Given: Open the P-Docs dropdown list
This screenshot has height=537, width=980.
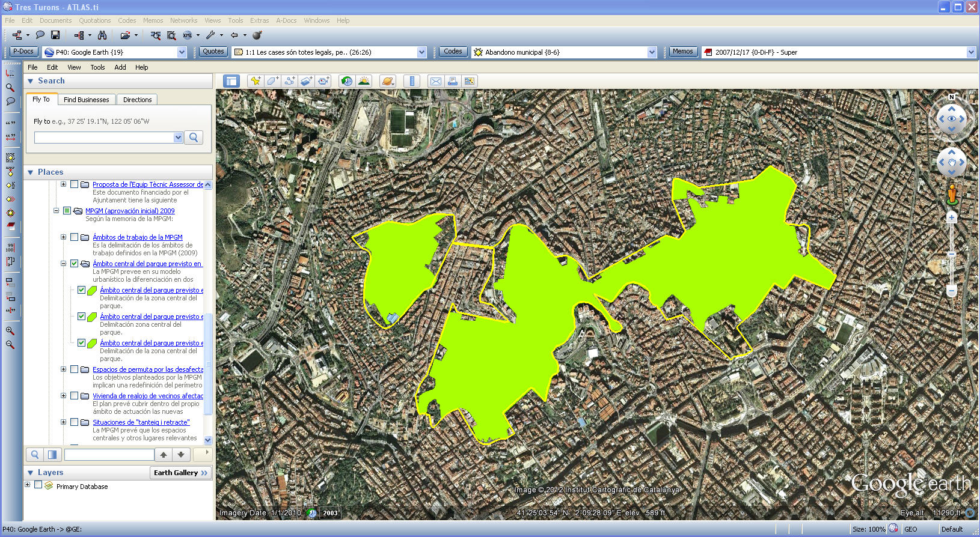Looking at the screenshot, I should click(182, 52).
